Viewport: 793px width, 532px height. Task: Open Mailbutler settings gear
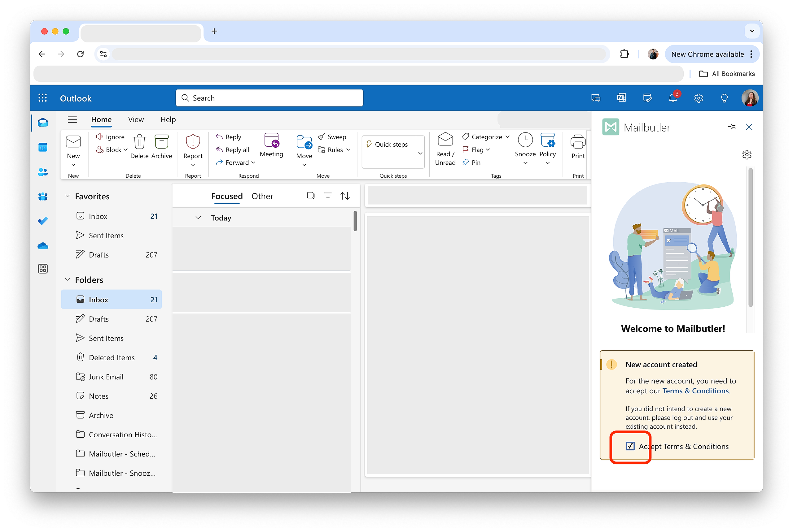coord(747,155)
